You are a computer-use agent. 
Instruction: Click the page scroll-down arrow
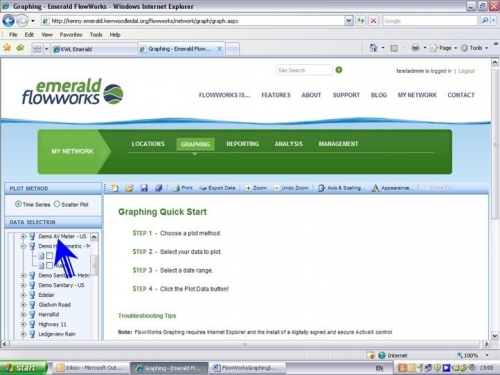click(495, 336)
